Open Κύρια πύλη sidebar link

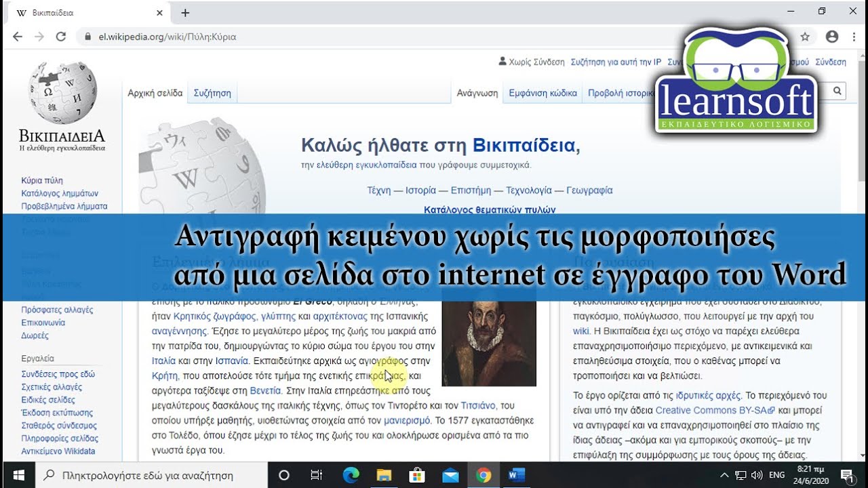tap(42, 180)
